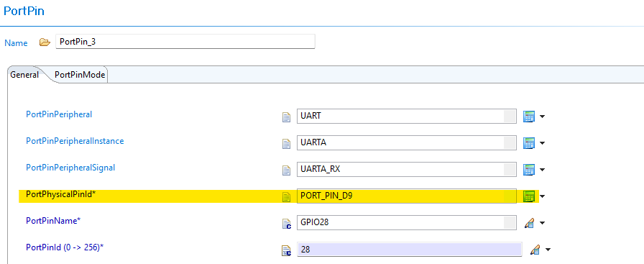The image size is (644, 264).
Task: Click the document icon beside the UARTA_RX field
Action: pyautogui.click(x=286, y=170)
